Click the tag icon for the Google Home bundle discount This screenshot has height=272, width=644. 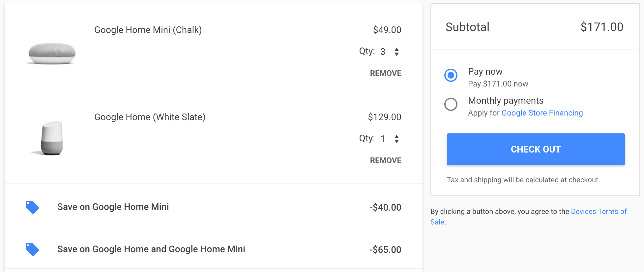(32, 250)
